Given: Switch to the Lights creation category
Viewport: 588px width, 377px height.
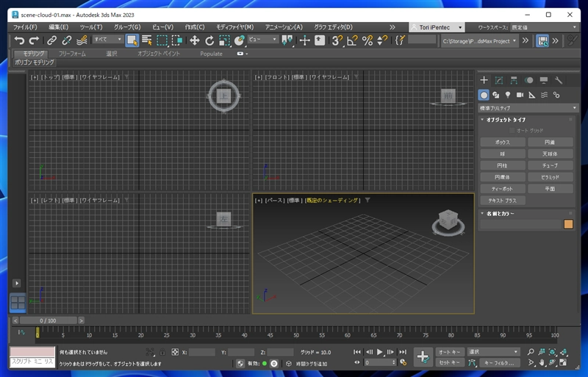Looking at the screenshot, I should tap(507, 95).
